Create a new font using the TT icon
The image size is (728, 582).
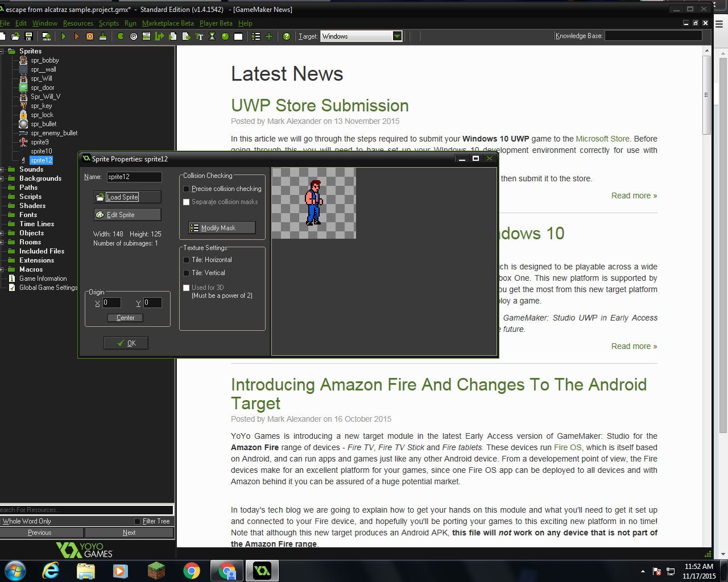(200, 36)
